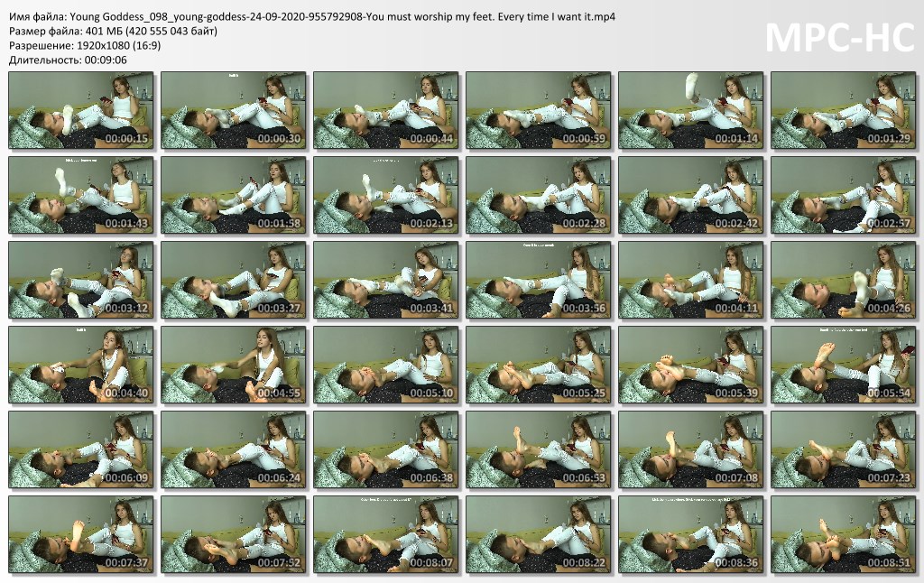Open the frame at 00:02:57
Viewport: 924px width, 583px height.
[x=844, y=195]
